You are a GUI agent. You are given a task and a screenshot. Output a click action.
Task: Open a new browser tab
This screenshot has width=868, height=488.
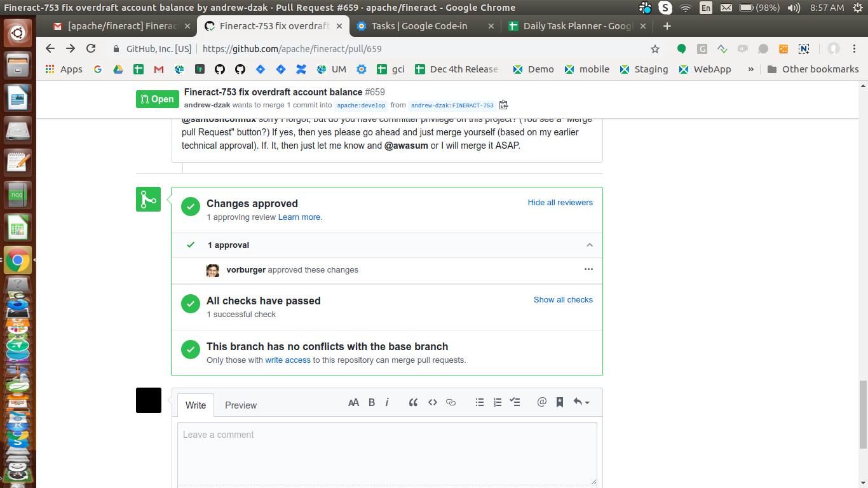tap(667, 26)
